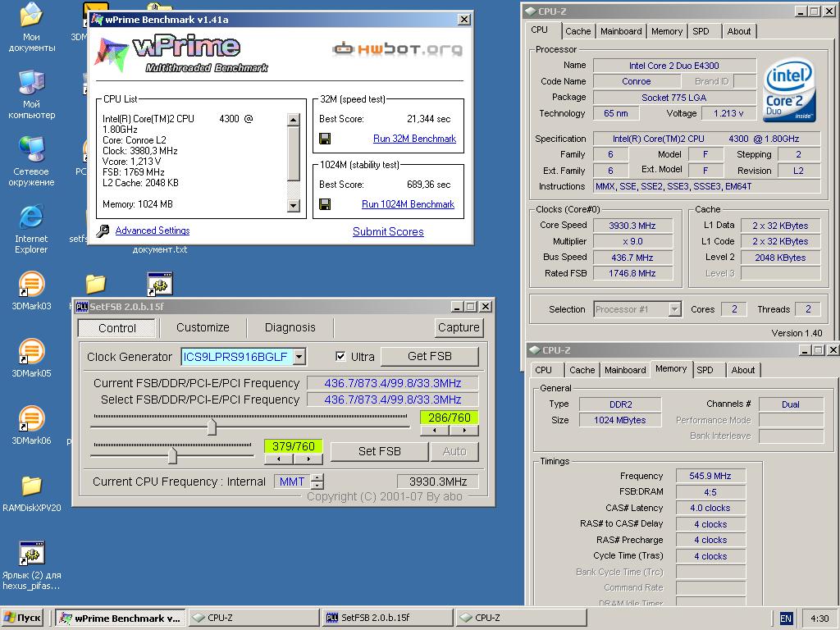Click the floppy save icon for the 1024M score
The height and width of the screenshot is (630, 840).
coord(325,204)
